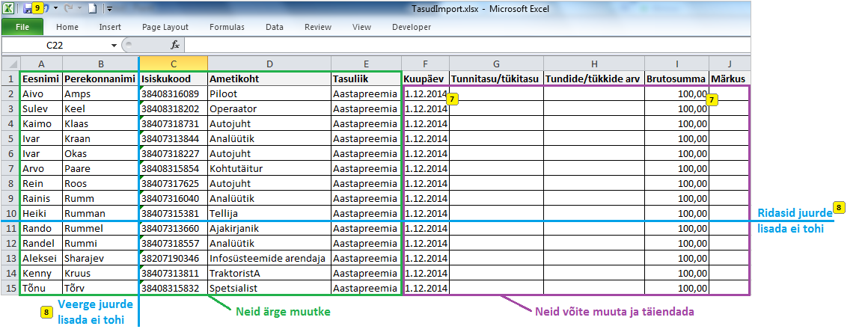Click the Name Box showing C22

(x=56, y=46)
